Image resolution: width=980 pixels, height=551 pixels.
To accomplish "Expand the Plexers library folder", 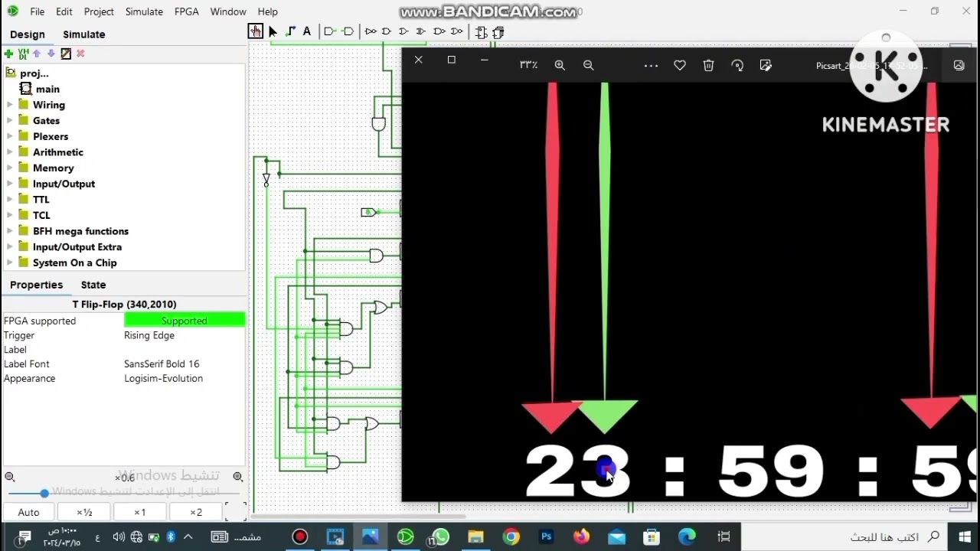I will click(x=9, y=136).
